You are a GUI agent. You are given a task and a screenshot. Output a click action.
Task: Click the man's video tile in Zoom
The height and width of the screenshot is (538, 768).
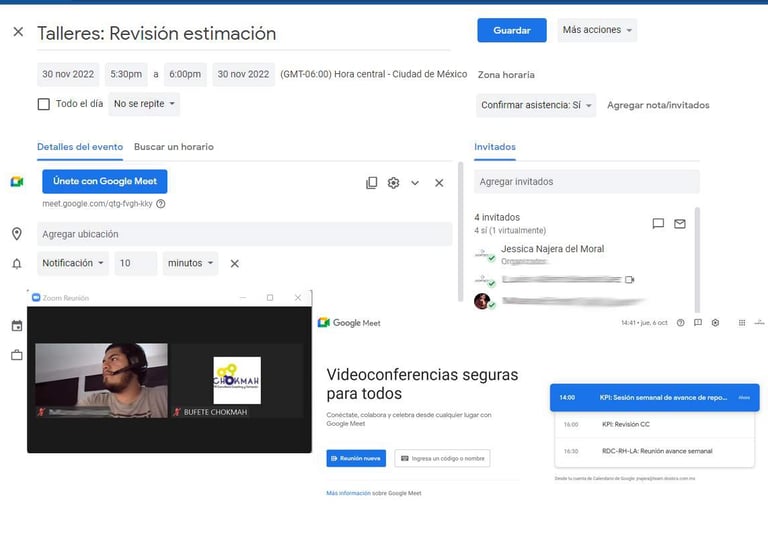tap(101, 380)
